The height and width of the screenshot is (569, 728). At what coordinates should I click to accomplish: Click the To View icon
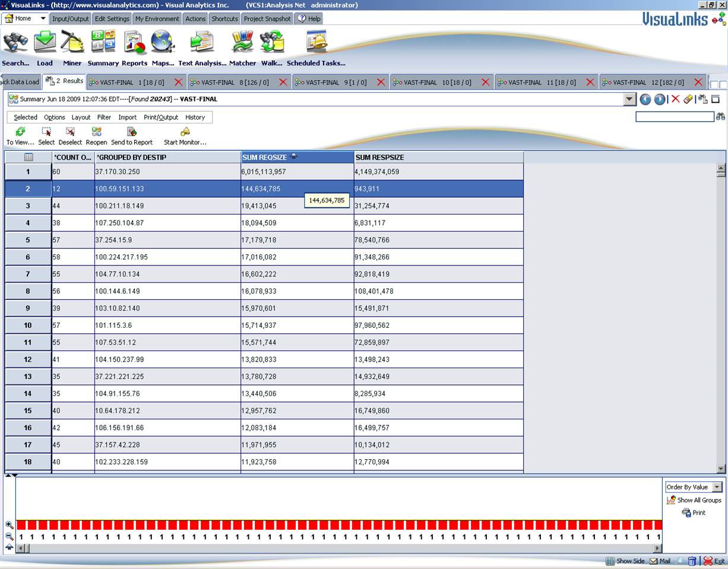(x=20, y=132)
